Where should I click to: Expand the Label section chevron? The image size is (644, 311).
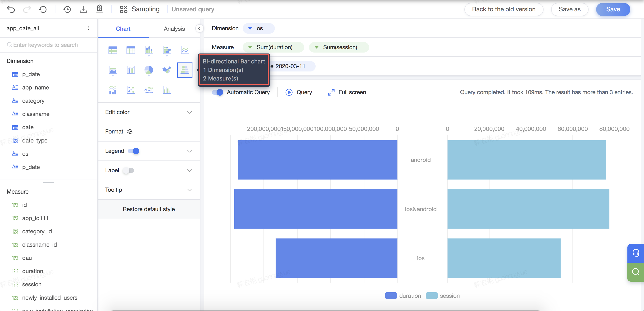coord(190,170)
